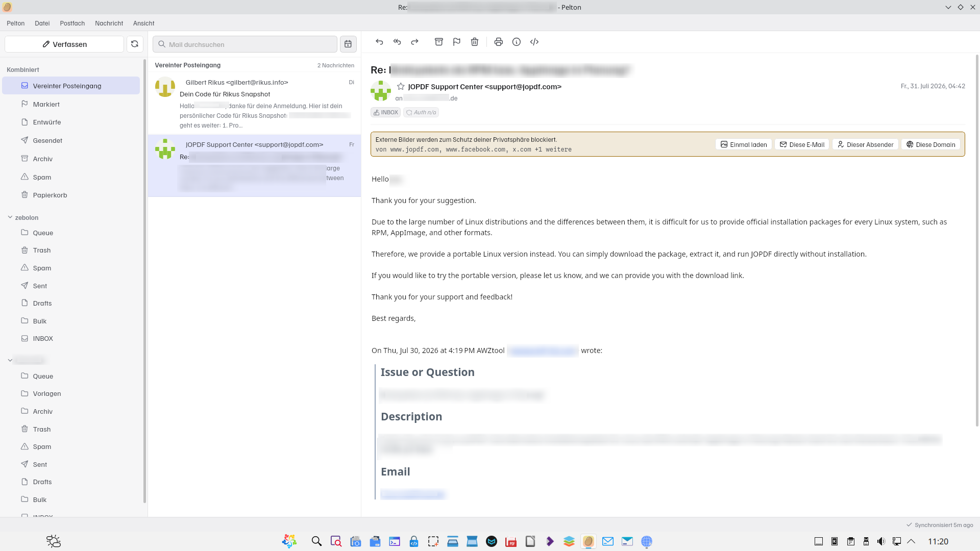Click the folder sidebar scrollbar
The width and height of the screenshot is (980, 551).
(144, 281)
